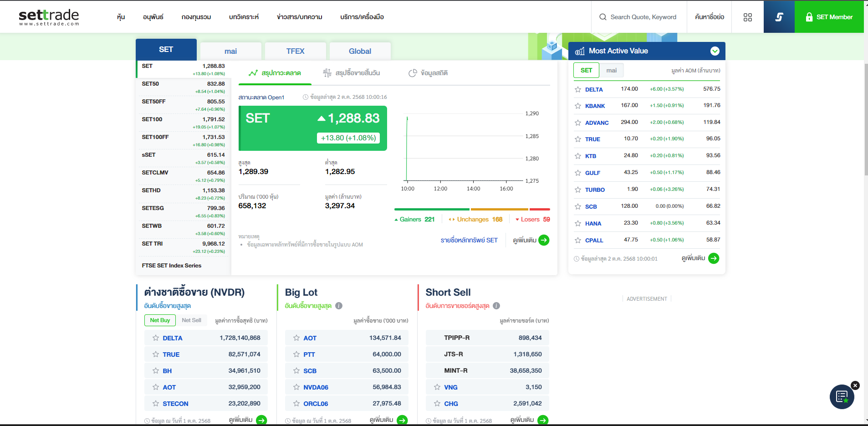Screen dimensions: 868x426
Task: Click the SET Member login button
Action: [x=829, y=17]
